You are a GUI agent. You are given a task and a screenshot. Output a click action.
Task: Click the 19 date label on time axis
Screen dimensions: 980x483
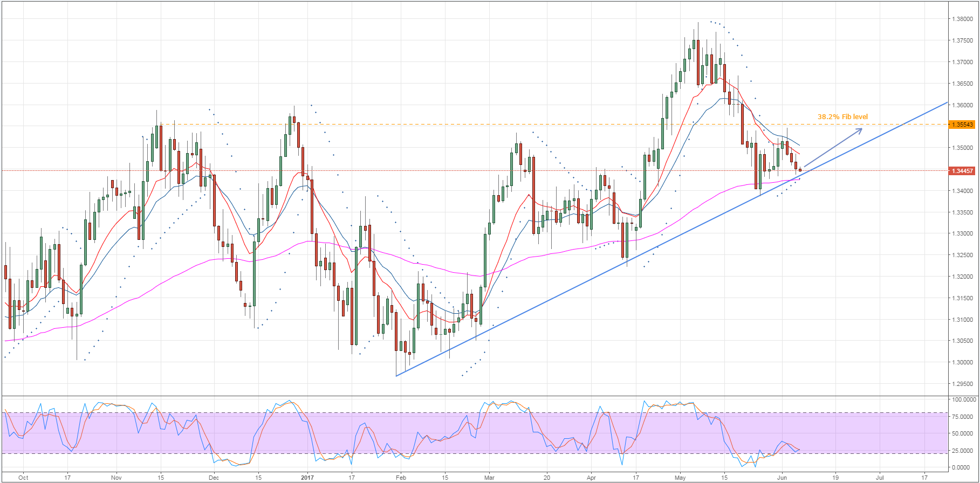[x=835, y=478]
